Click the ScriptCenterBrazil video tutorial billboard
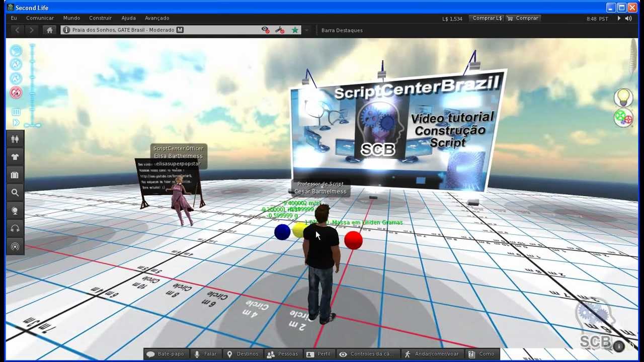The image size is (644, 362). tap(397, 131)
